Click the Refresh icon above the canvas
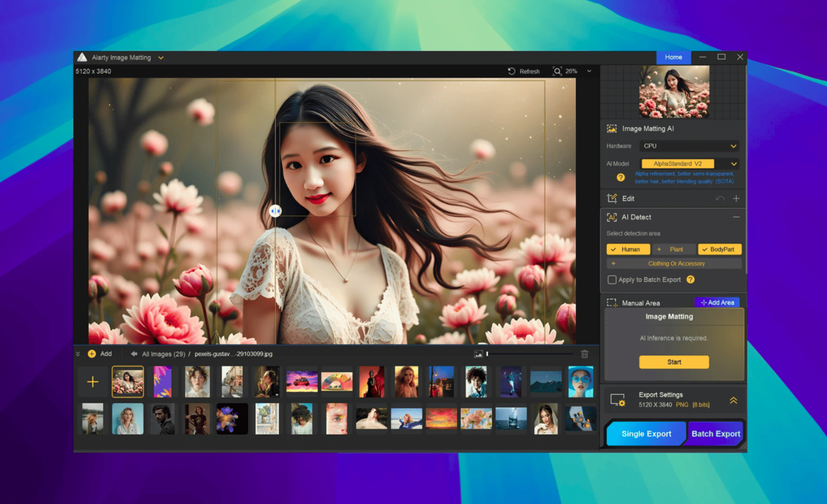Screen dimensions: 827x504 pyautogui.click(x=511, y=71)
